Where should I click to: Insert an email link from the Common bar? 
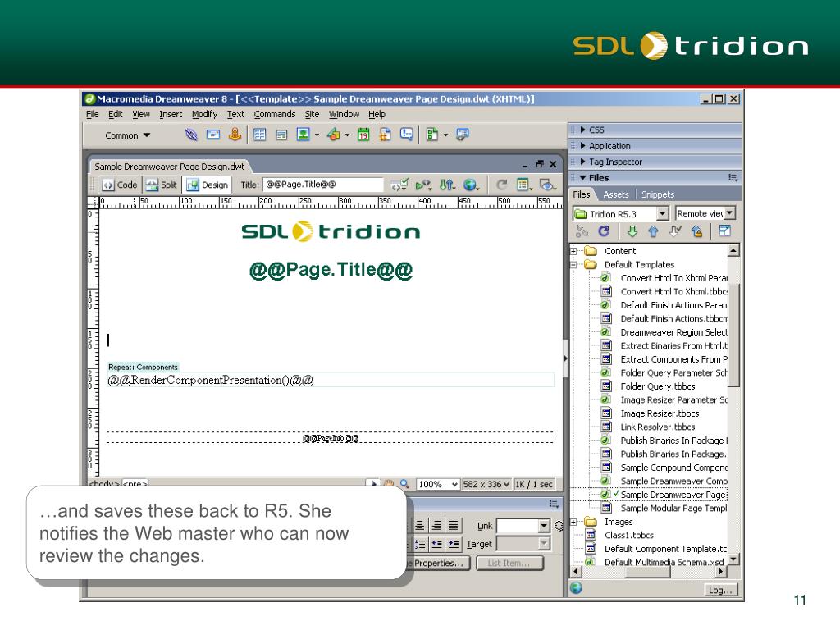click(213, 135)
